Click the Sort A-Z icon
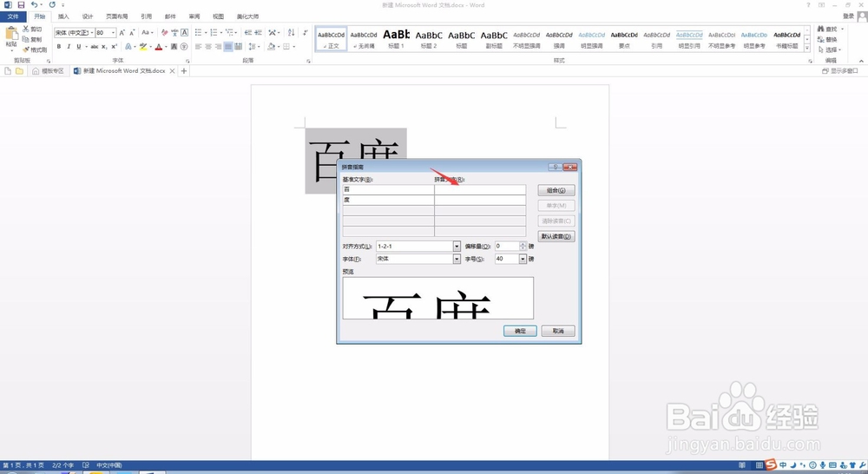 tap(291, 33)
